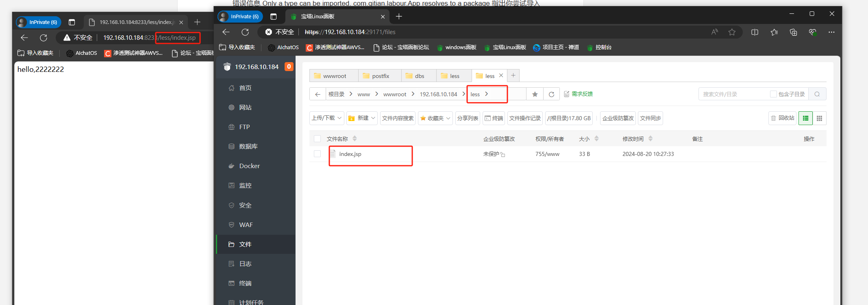Add page to favorites star icon
Image resolution: width=868 pixels, height=305 pixels.
tap(732, 32)
